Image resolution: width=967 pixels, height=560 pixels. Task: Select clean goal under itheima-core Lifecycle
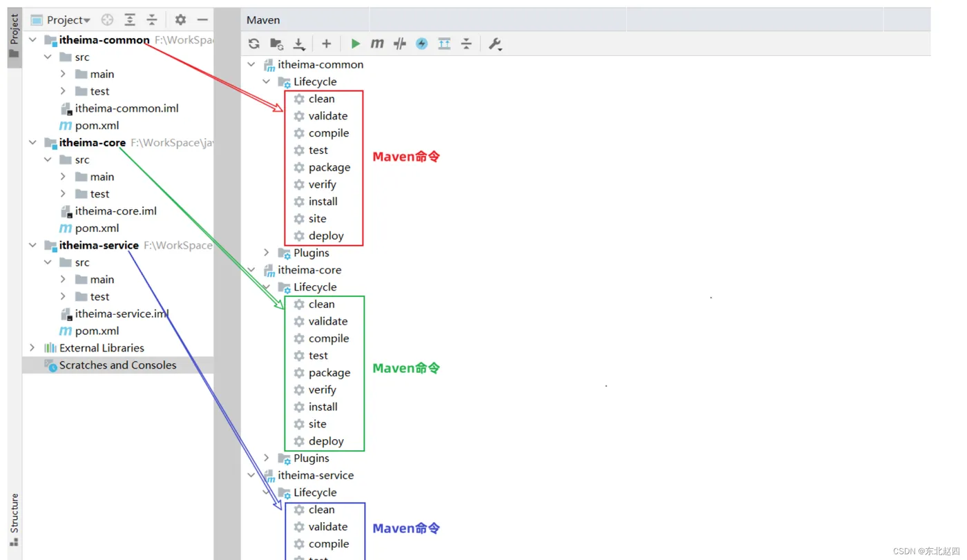(x=314, y=304)
